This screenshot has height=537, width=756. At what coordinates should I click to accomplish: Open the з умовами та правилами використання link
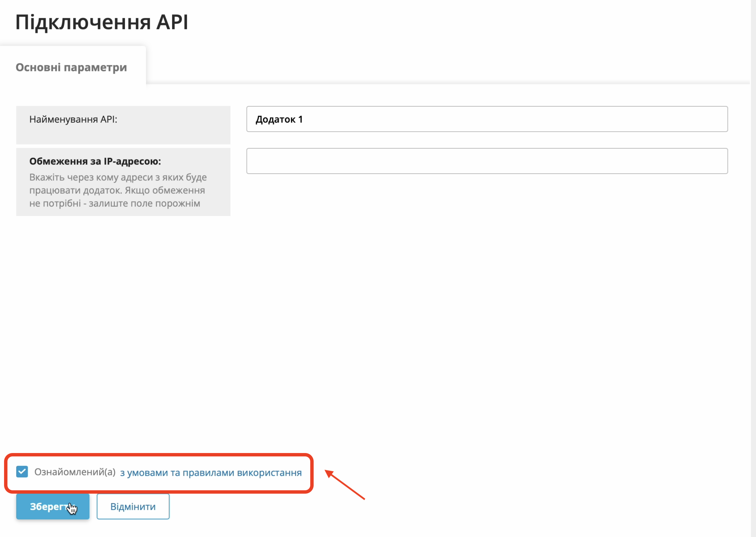click(x=211, y=472)
